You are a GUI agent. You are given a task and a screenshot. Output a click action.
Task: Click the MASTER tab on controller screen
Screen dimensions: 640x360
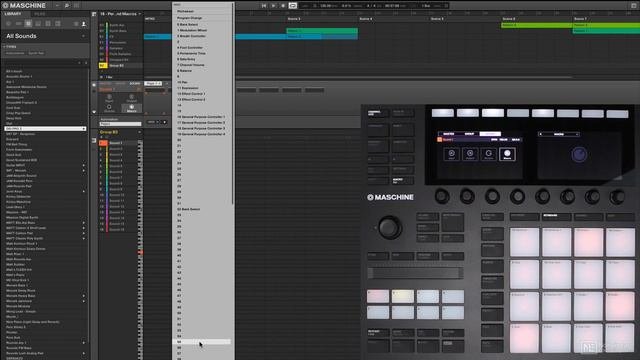[x=449, y=134]
